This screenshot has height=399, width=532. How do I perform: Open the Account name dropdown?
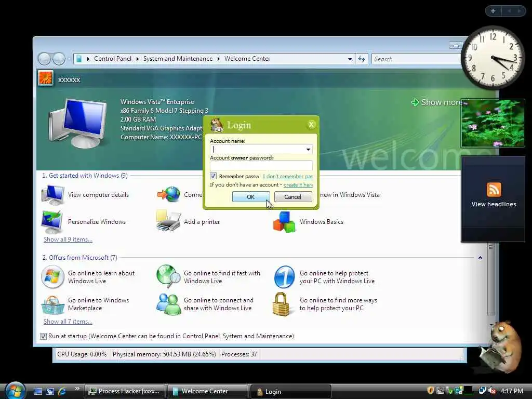(308, 149)
